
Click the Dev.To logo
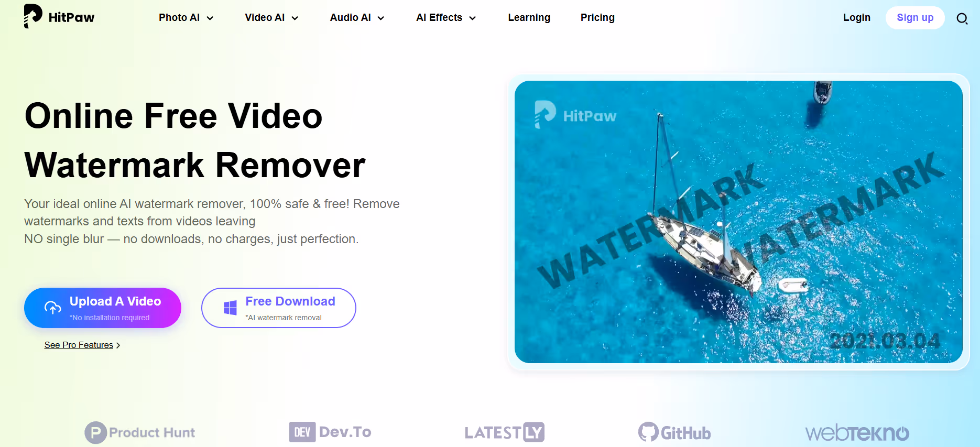click(x=330, y=432)
